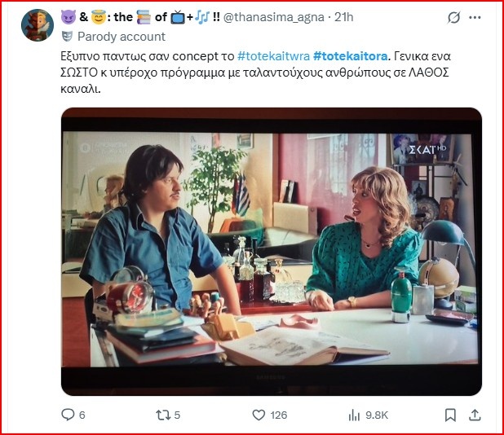This screenshot has height=435, width=504.
Task: Like the tweet via the heart icon
Action: click(x=259, y=415)
